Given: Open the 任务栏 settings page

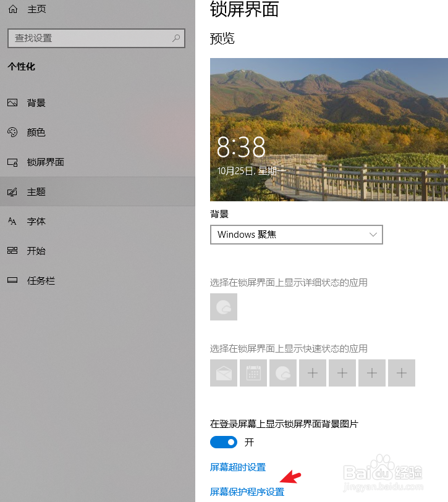Looking at the screenshot, I should pos(98,280).
